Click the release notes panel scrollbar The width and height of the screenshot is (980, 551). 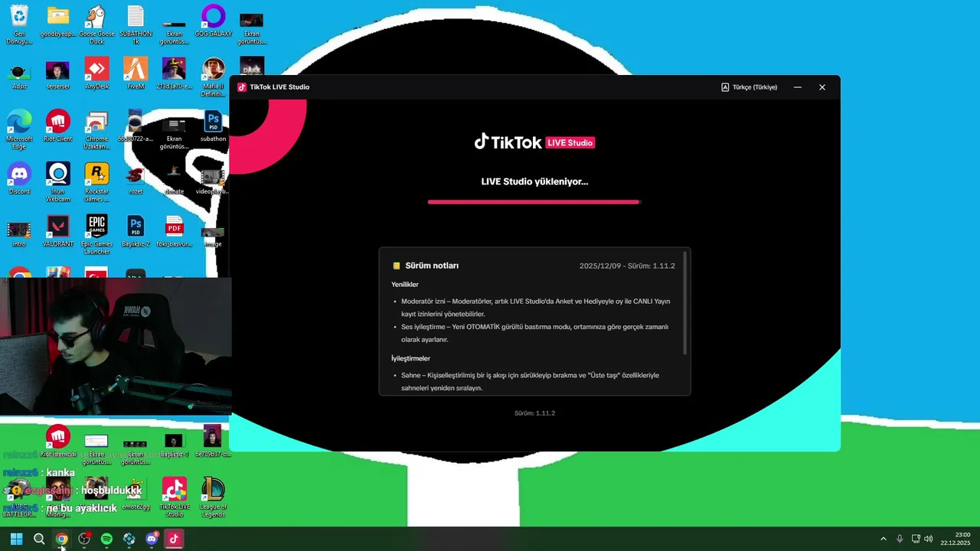click(x=685, y=304)
